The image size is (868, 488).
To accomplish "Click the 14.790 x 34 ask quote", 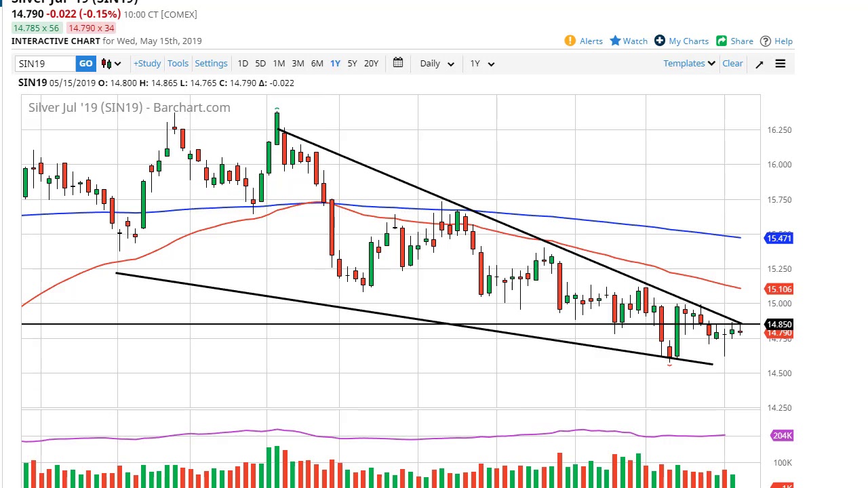I will coord(91,28).
